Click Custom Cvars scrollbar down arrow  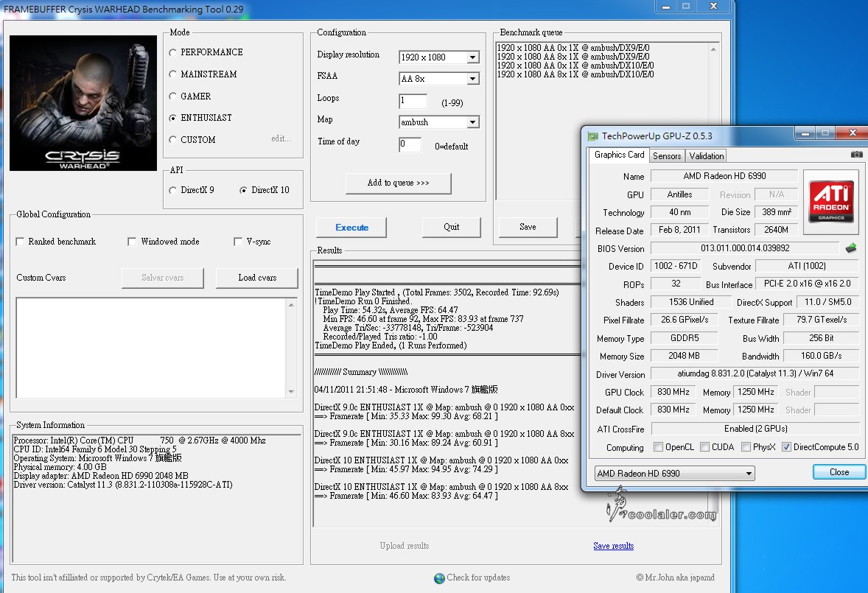[291, 392]
